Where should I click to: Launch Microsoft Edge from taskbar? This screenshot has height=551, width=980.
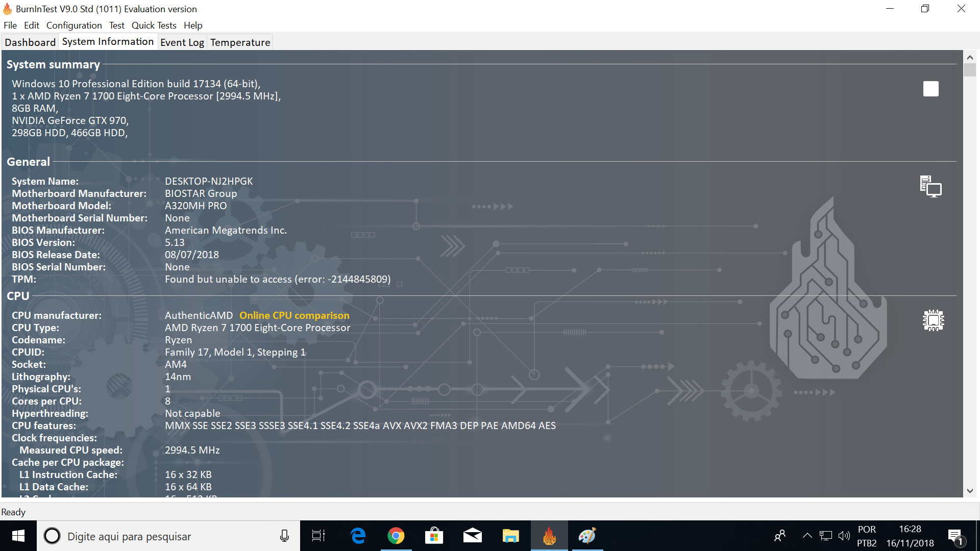[358, 536]
